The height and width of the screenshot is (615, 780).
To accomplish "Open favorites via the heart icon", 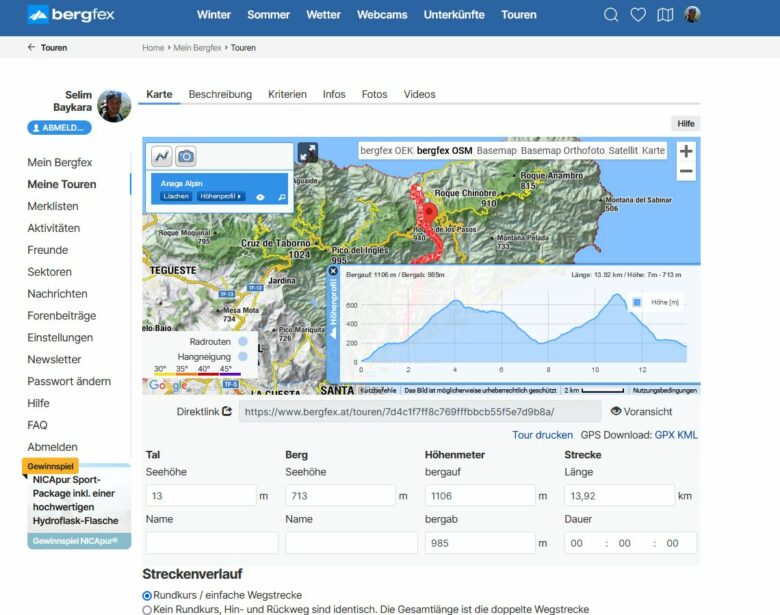I will pos(638,15).
